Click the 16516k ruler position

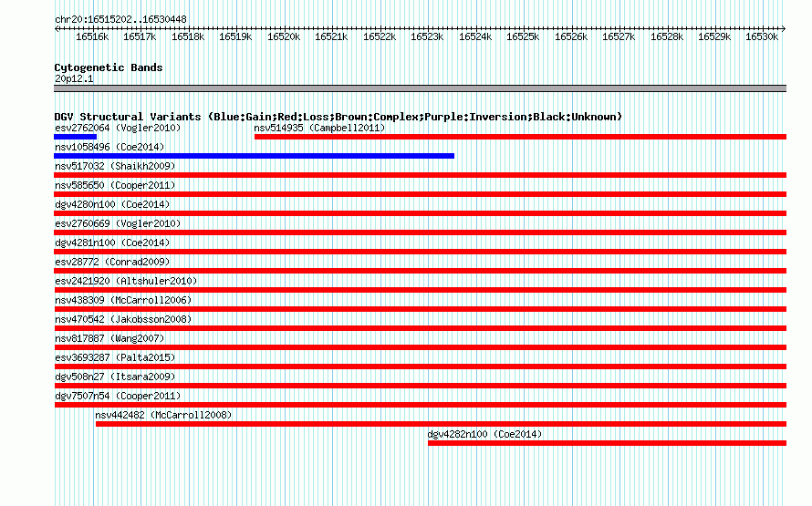pyautogui.click(x=92, y=36)
